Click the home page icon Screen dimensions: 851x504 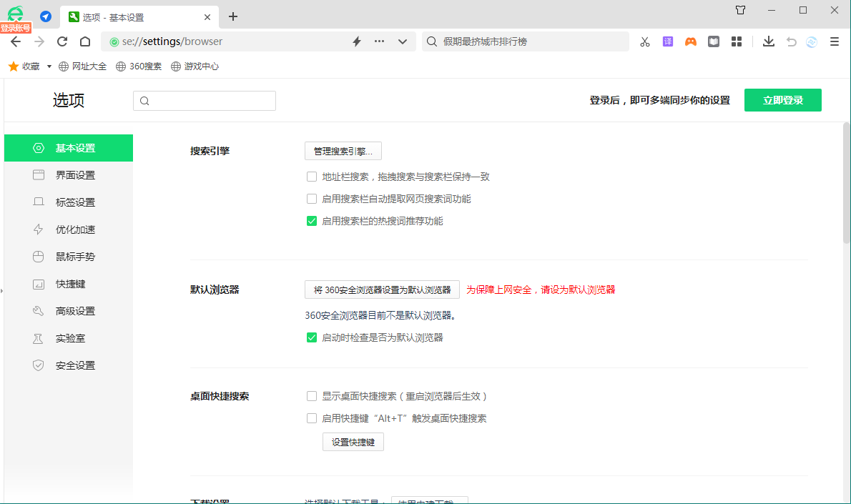tap(85, 41)
